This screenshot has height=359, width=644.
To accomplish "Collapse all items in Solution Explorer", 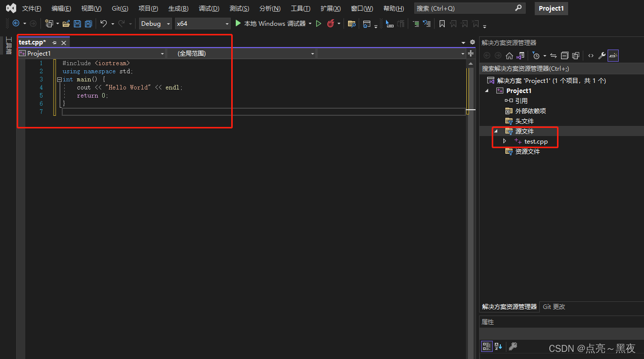I will point(565,56).
